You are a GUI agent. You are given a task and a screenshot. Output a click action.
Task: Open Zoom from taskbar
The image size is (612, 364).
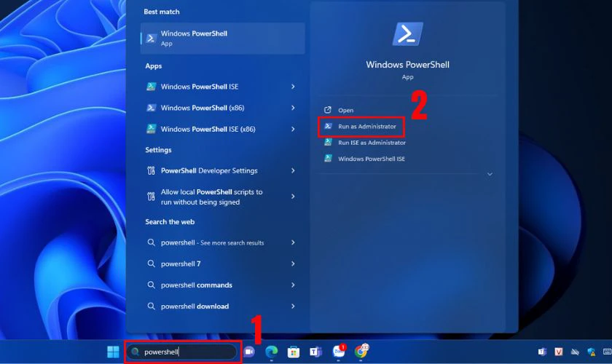[x=339, y=351]
